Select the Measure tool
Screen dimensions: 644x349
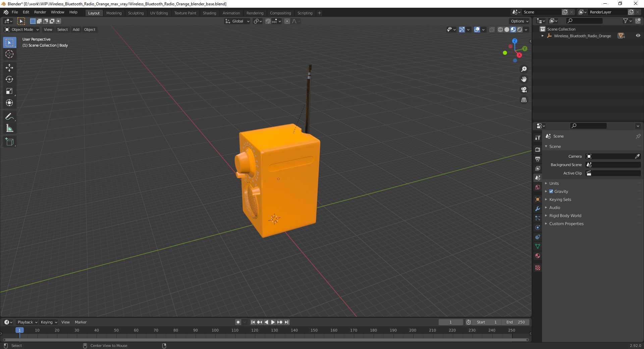[x=9, y=128]
